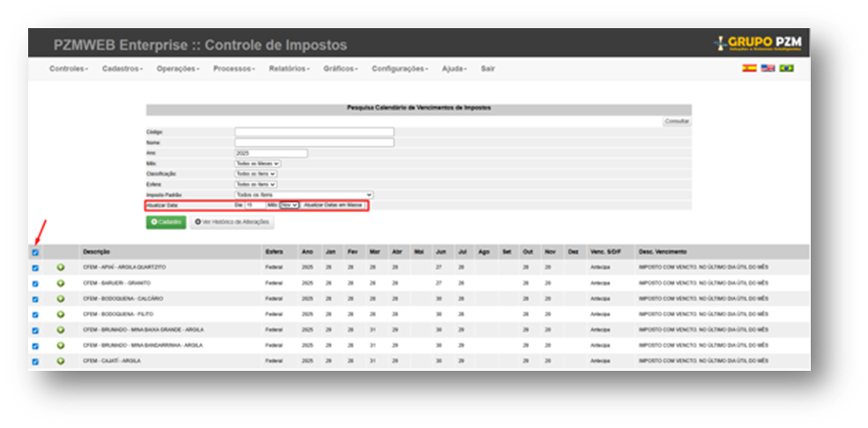Image resolution: width=868 pixels, height=428 pixels.
Task: Switch language using the Spanish flag
Action: [x=749, y=68]
